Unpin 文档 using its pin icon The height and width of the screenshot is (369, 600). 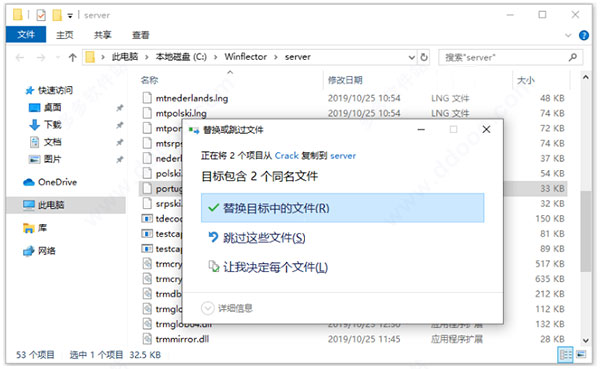[120, 142]
